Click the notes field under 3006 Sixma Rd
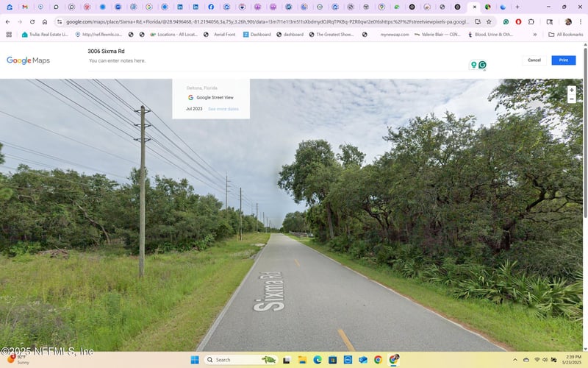 pos(118,61)
